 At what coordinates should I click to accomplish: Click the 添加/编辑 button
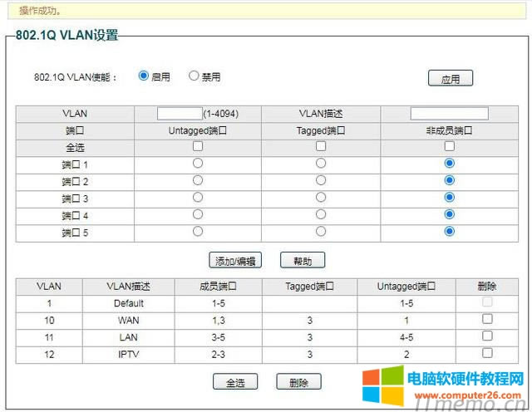point(235,261)
